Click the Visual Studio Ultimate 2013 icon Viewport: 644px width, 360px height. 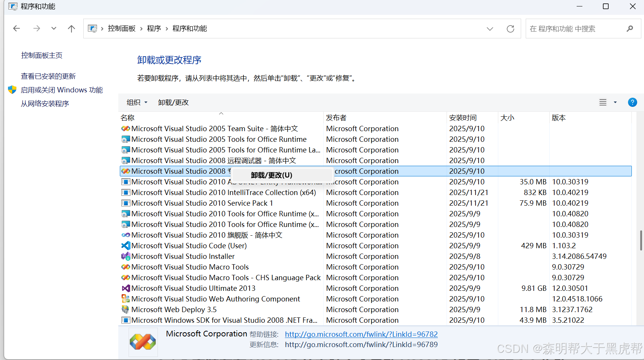coord(126,288)
